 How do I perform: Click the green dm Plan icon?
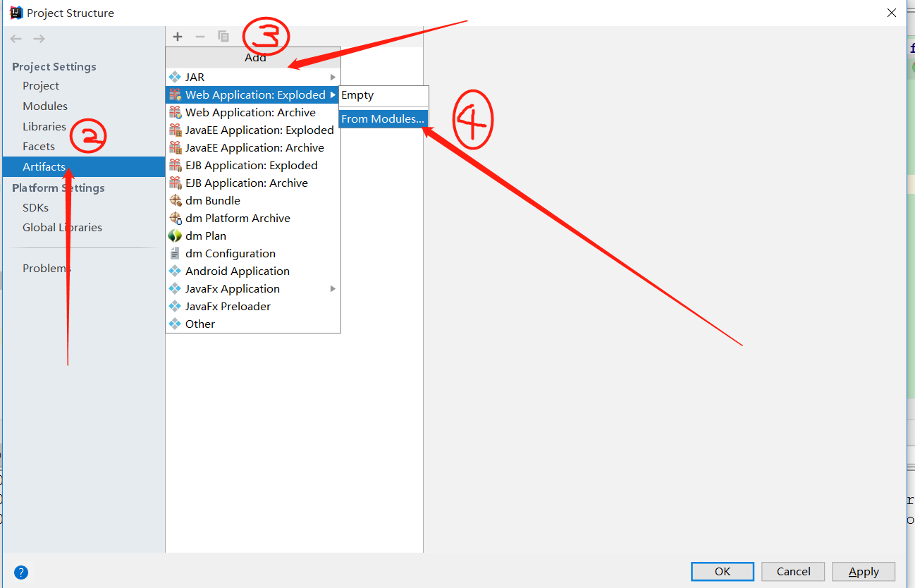[x=175, y=235]
